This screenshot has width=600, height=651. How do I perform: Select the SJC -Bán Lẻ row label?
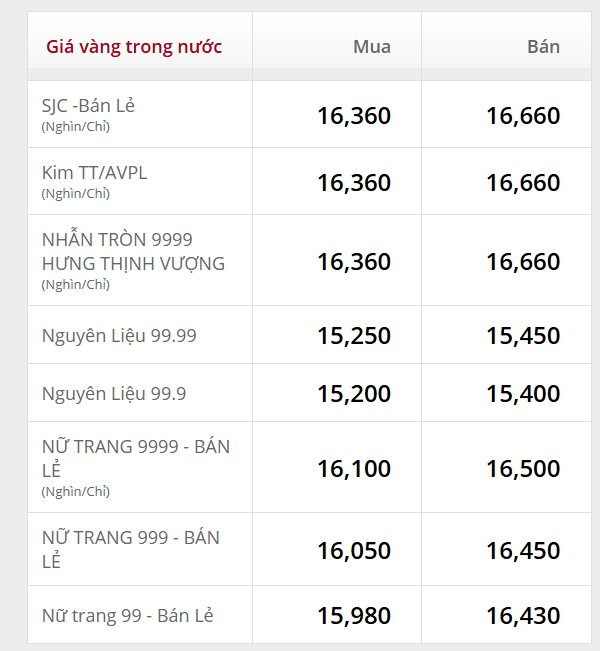click(x=88, y=105)
